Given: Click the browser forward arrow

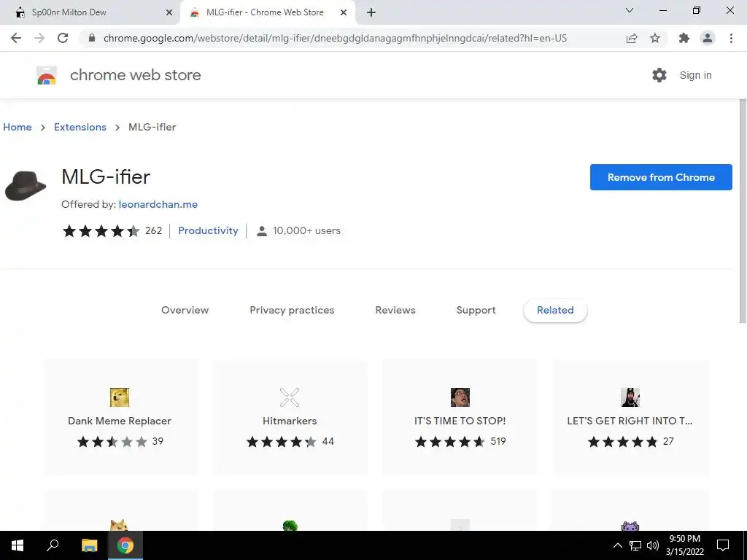Looking at the screenshot, I should click(x=39, y=38).
